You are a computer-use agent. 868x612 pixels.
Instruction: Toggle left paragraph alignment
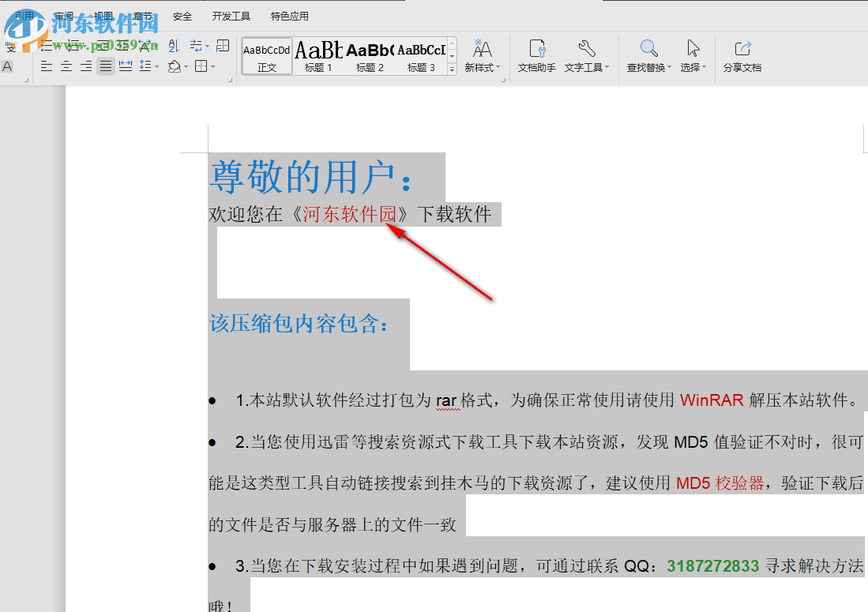(x=46, y=66)
